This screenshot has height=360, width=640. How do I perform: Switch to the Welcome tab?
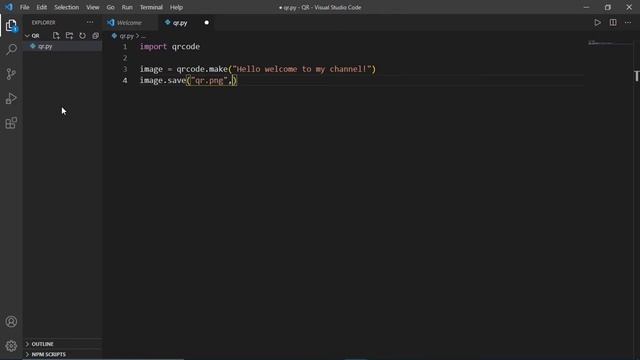[x=130, y=23]
